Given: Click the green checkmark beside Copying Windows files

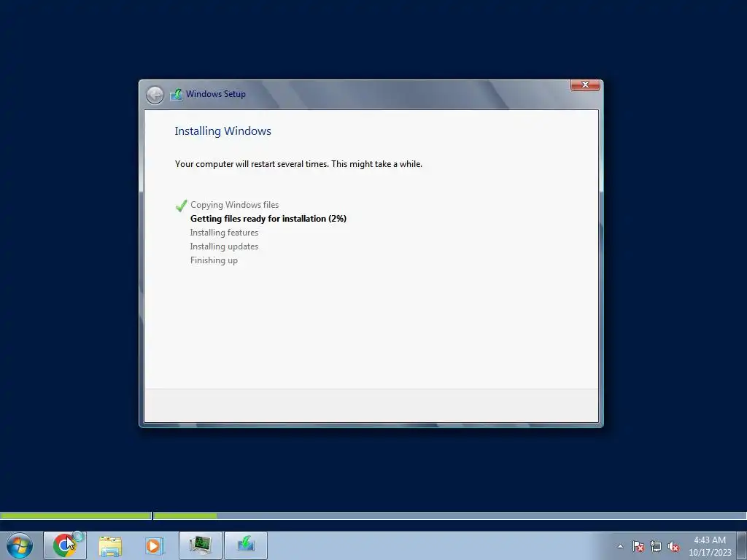Looking at the screenshot, I should click(181, 205).
